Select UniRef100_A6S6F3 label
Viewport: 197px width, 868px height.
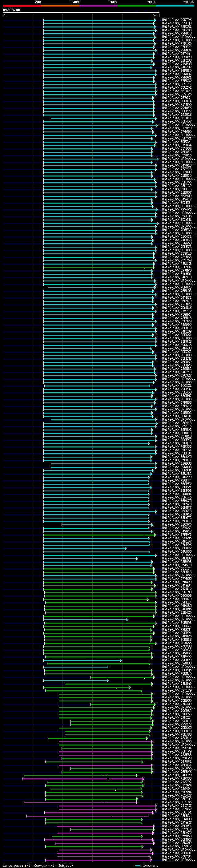[177, 511]
